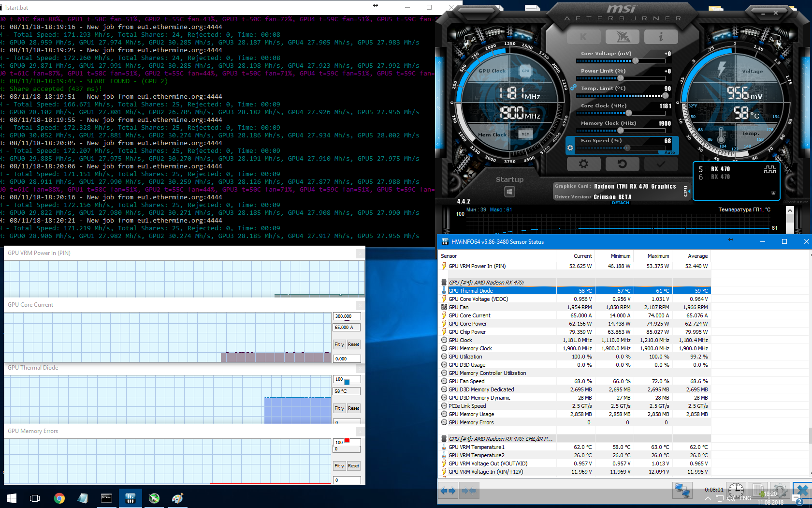Click the MSI jet logo button
This screenshot has width=812, height=508.
[x=622, y=37]
